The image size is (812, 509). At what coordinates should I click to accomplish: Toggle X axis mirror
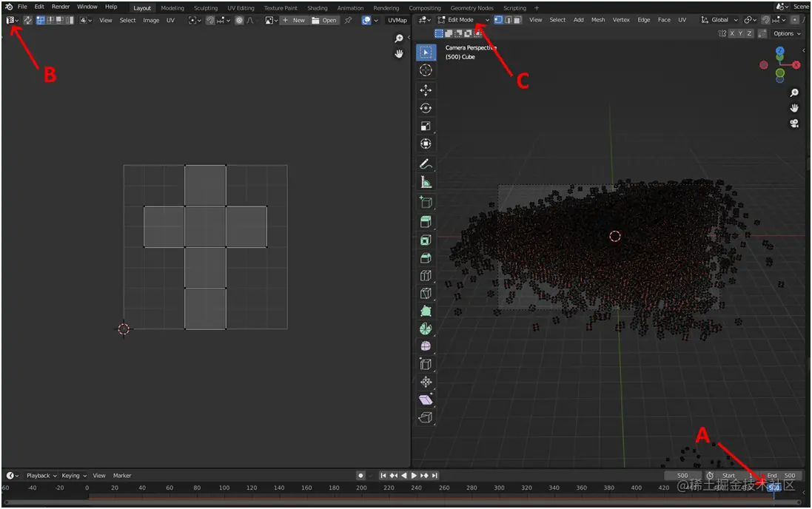(732, 33)
